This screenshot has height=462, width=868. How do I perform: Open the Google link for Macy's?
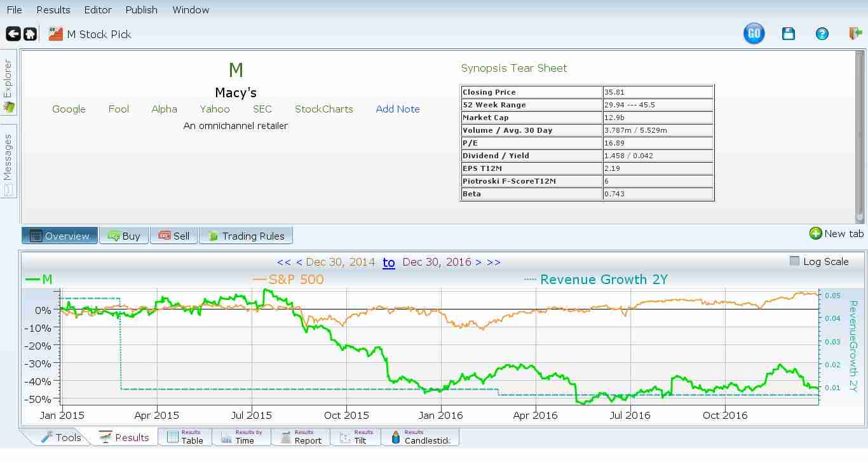(69, 109)
